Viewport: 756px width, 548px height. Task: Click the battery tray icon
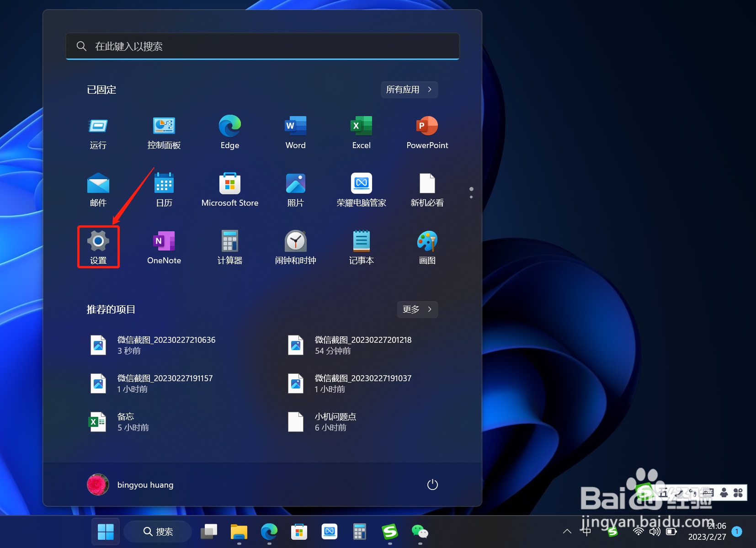671,532
